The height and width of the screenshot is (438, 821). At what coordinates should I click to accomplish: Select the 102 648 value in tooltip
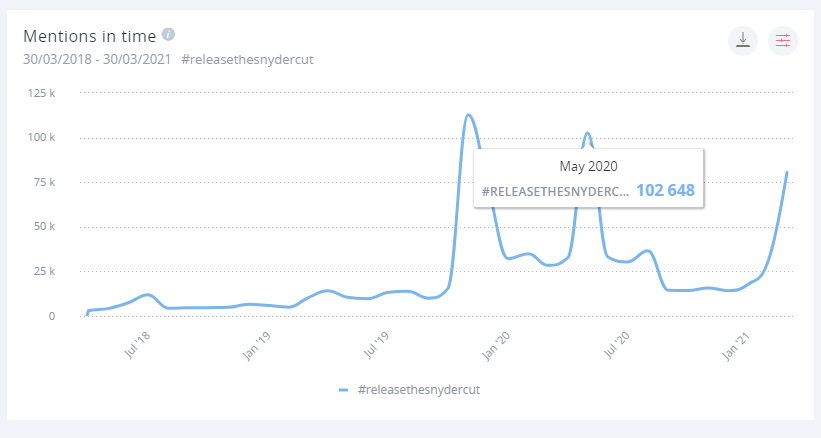[x=665, y=190]
